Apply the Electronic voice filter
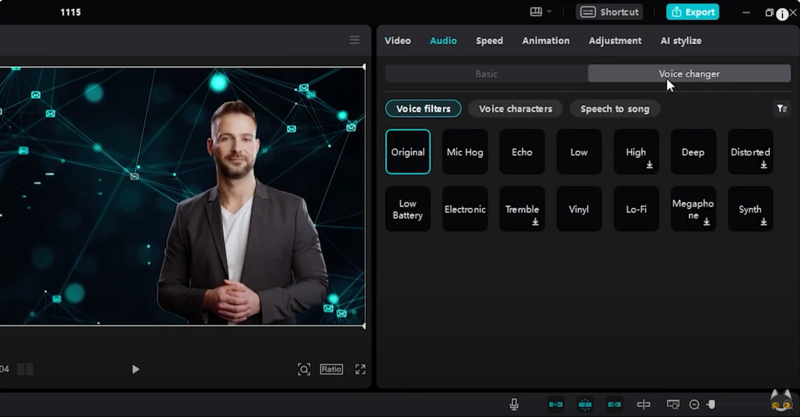 click(x=465, y=209)
